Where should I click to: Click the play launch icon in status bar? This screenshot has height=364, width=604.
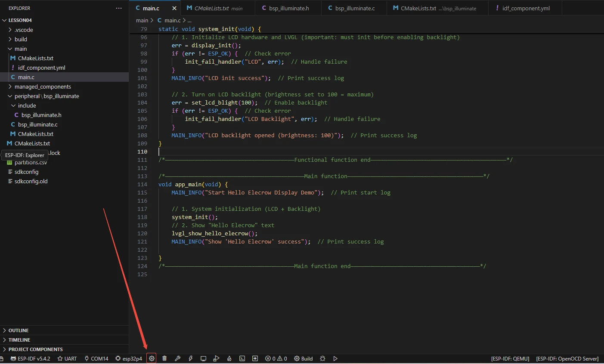pyautogui.click(x=335, y=358)
